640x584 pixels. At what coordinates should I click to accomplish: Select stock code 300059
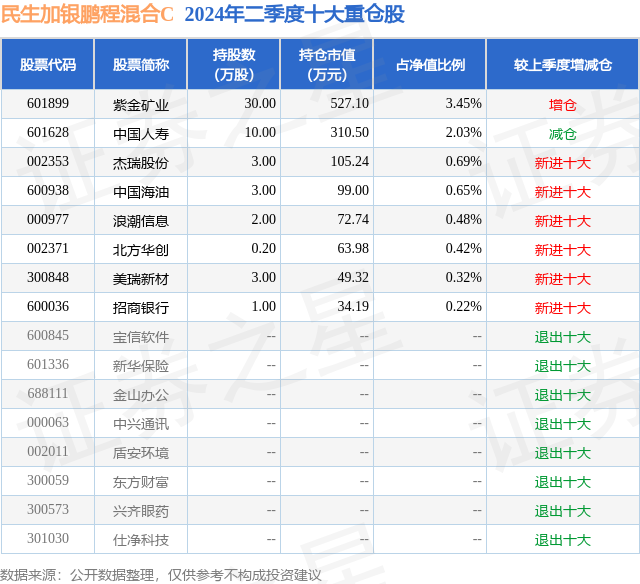click(48, 480)
